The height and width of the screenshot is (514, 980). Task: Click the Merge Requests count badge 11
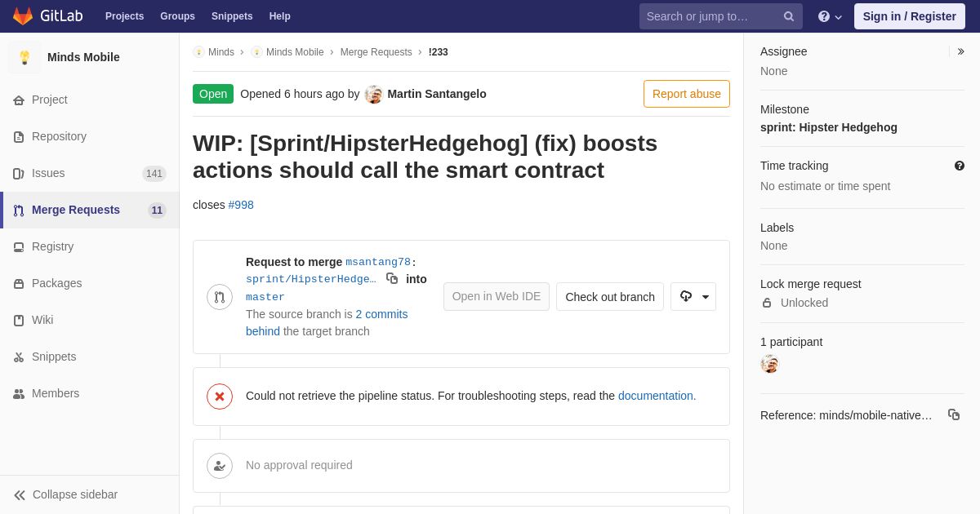157,210
